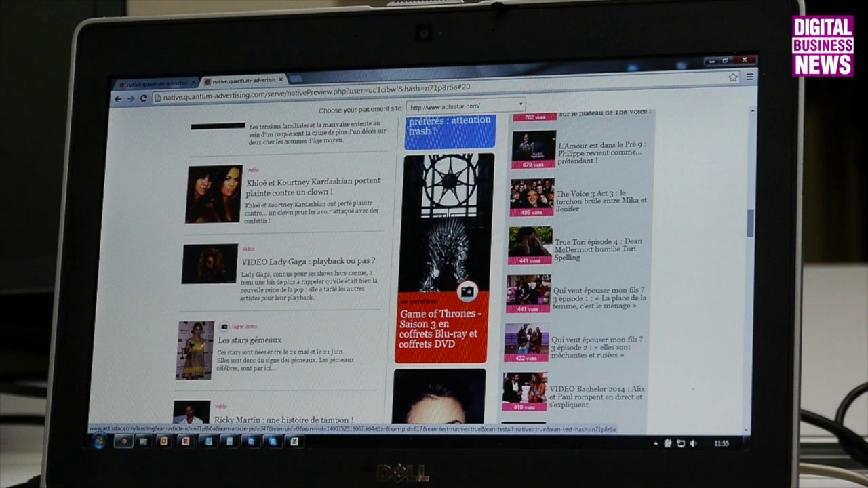
Task: Open a new browser tab
Action: point(296,79)
